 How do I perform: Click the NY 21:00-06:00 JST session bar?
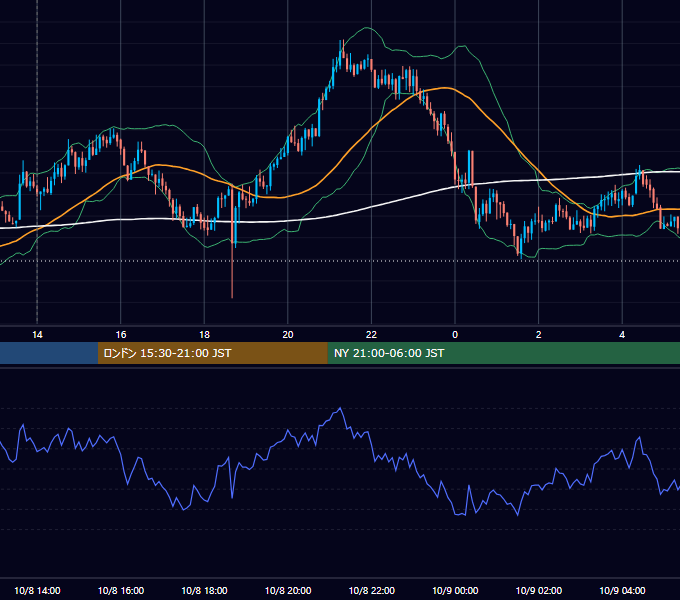click(503, 353)
